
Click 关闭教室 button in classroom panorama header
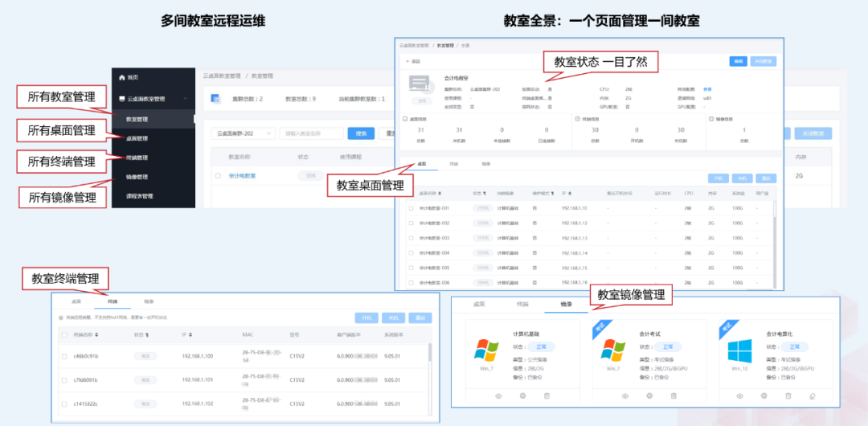tap(764, 62)
